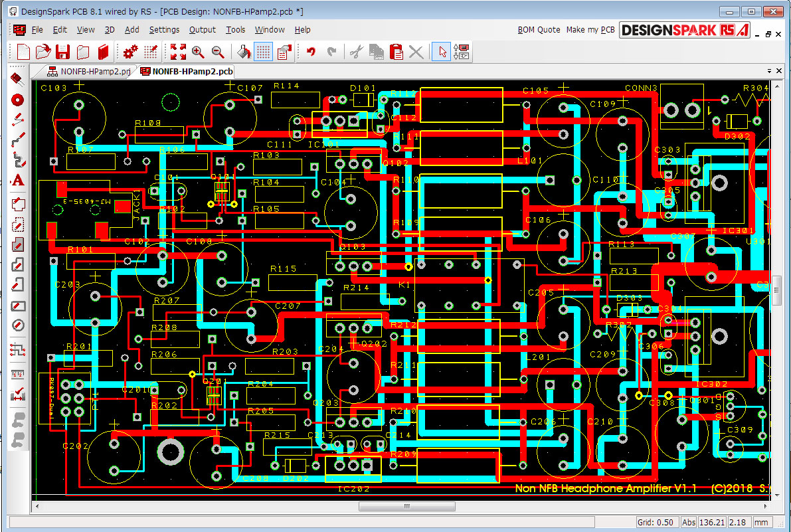The height and width of the screenshot is (532, 791).
Task: Open the Output menu
Action: (203, 30)
